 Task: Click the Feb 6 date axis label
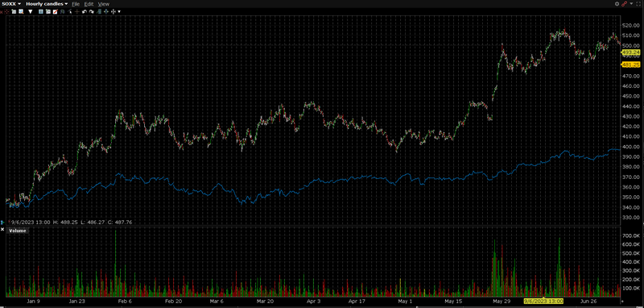(x=125, y=301)
